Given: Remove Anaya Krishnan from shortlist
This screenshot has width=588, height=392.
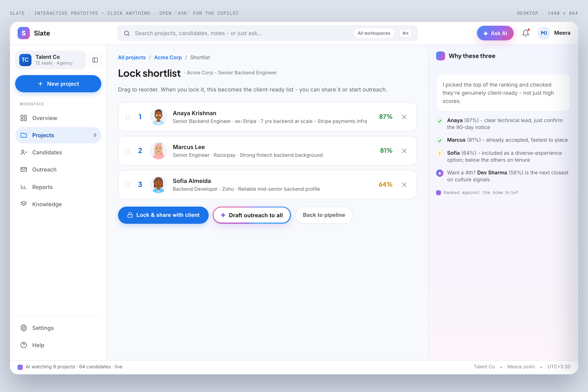Looking at the screenshot, I should pos(404,117).
